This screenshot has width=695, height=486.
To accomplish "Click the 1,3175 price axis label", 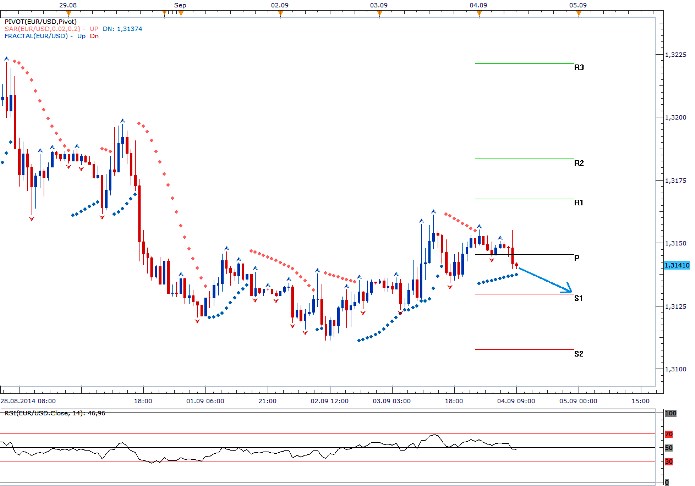I will pos(675,180).
